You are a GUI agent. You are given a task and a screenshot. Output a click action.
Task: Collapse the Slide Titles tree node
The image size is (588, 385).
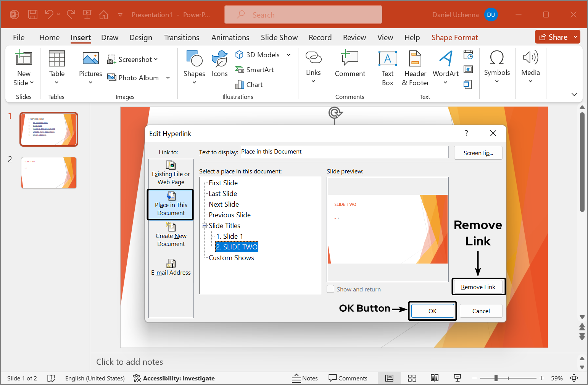[x=205, y=226]
